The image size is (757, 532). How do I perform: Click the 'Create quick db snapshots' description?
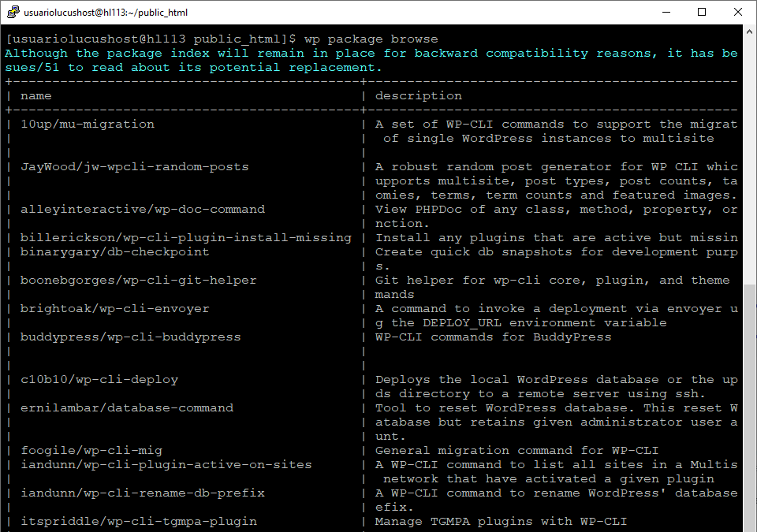tap(557, 252)
